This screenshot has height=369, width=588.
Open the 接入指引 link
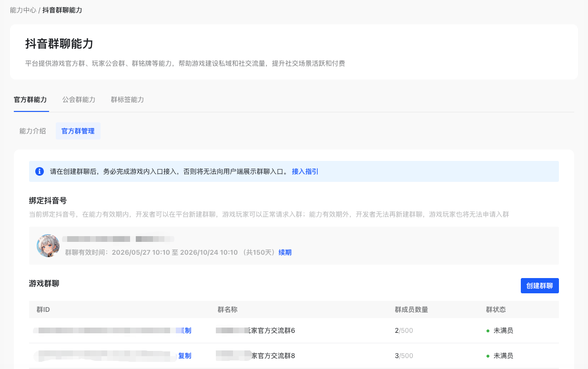pyautogui.click(x=305, y=171)
